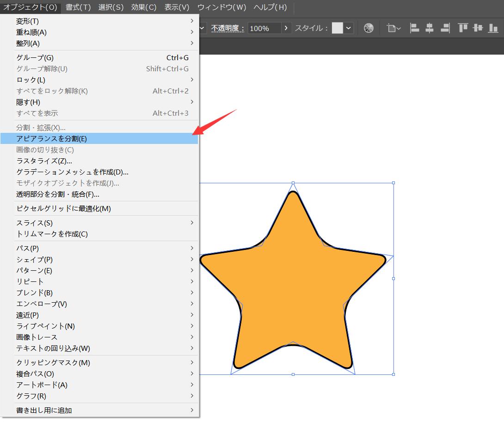Expand the 隠す(H) submenu
Viewport: 504px width, 436px height.
click(99, 102)
